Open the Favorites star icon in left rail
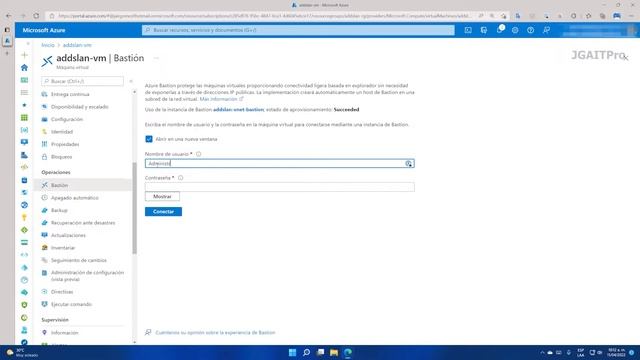Image resolution: width=640 pixels, height=360 pixels. (24, 105)
